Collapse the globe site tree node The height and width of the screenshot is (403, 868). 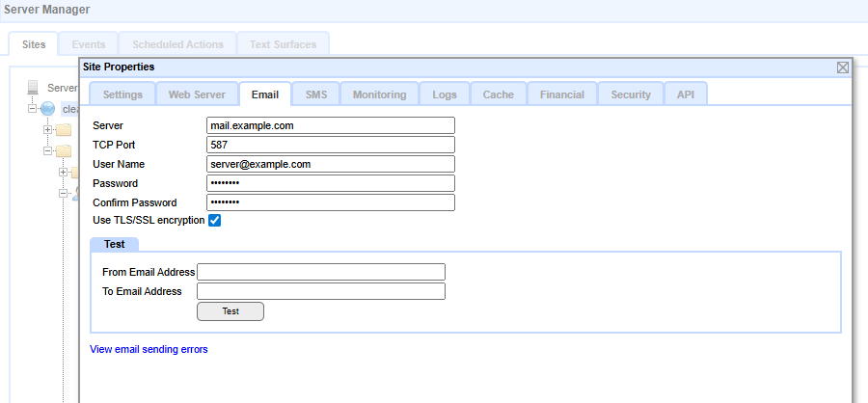32,109
